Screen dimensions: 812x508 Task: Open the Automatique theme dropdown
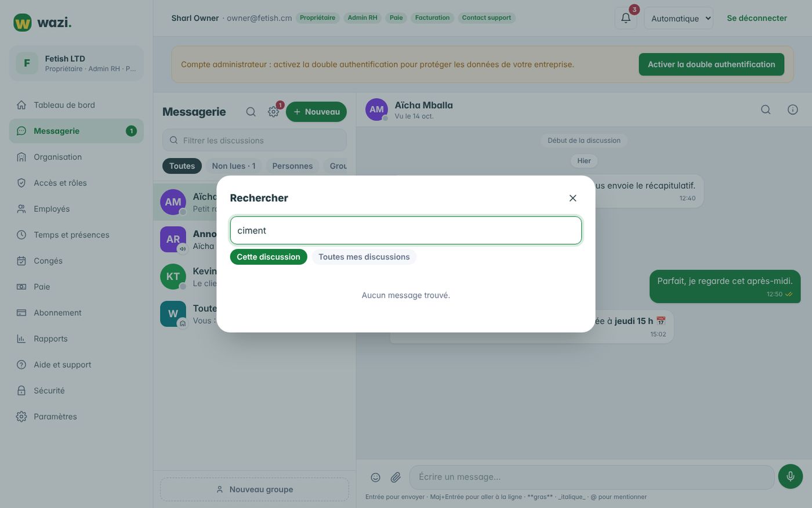[679, 18]
